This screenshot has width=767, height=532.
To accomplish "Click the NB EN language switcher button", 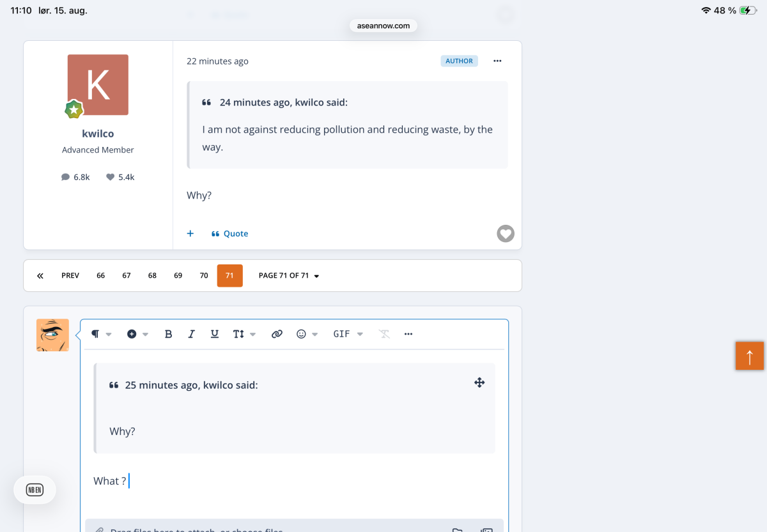I will point(35,490).
